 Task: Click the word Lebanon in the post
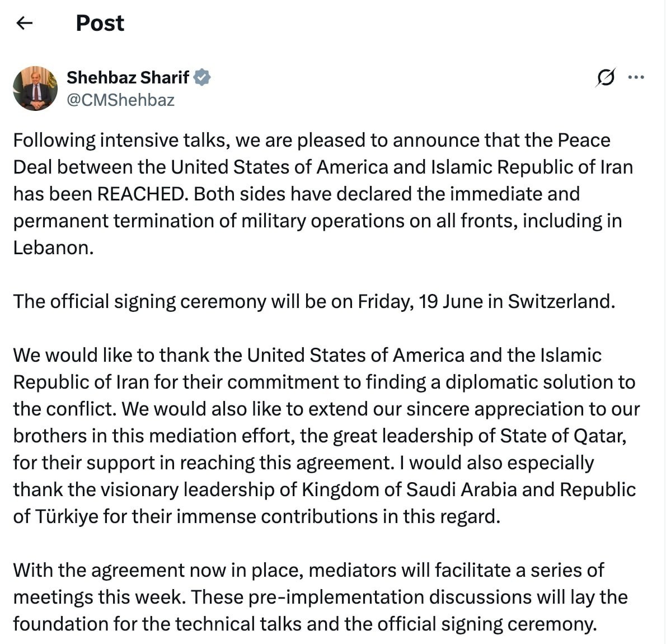53,248
